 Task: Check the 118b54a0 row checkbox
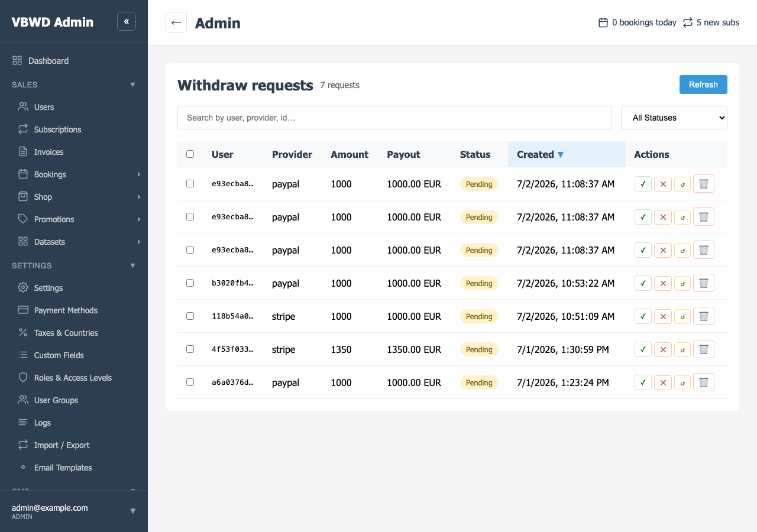[x=190, y=316]
